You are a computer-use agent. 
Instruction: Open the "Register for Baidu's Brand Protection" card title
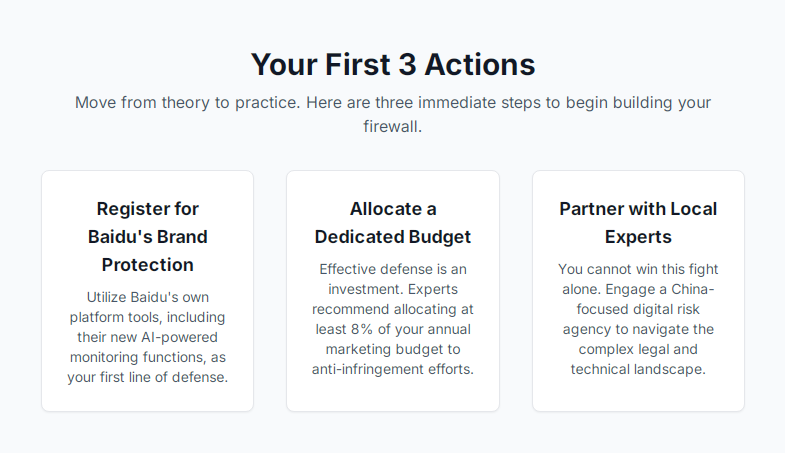pos(148,237)
